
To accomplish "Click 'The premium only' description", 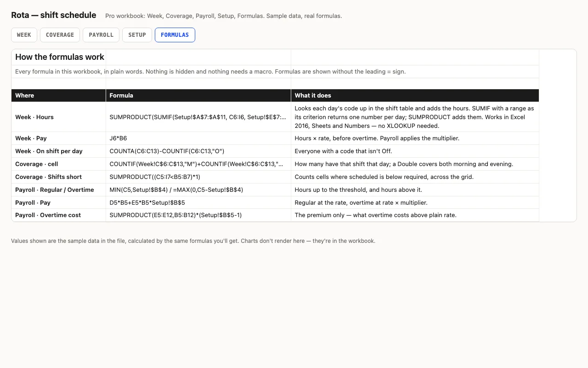I will point(415,215).
